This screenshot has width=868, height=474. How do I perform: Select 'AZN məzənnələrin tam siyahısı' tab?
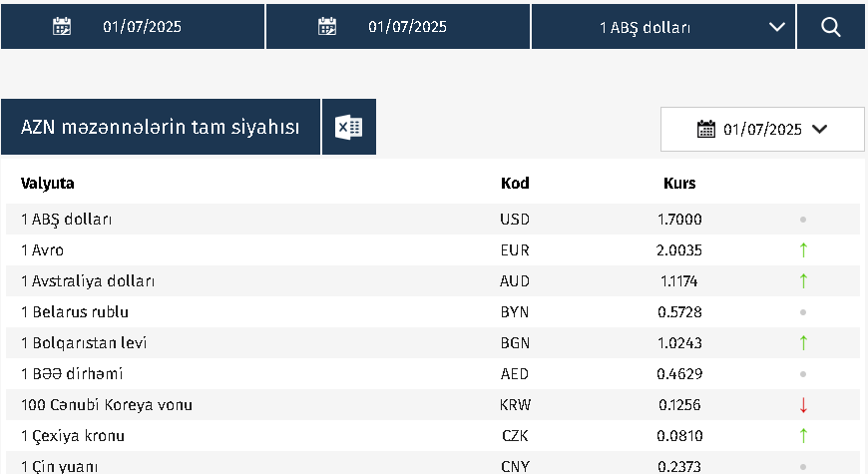pos(161,127)
